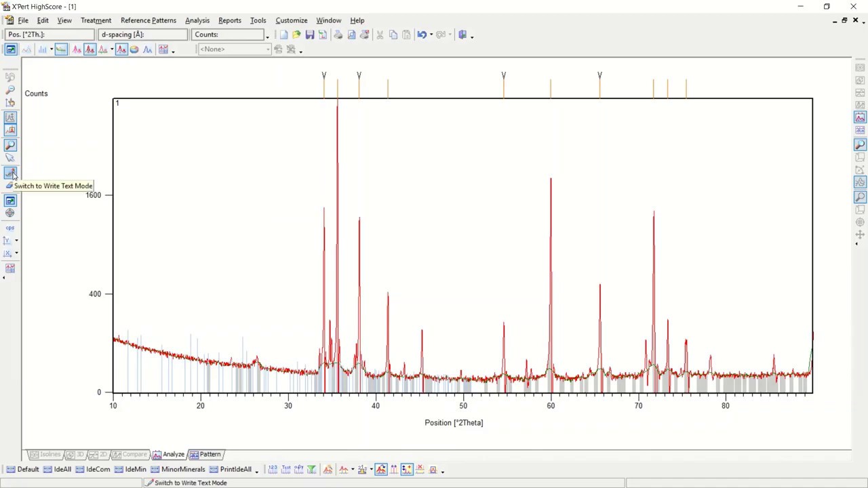Click the zoom-out magnifier icon at left toolbar top

10,89
